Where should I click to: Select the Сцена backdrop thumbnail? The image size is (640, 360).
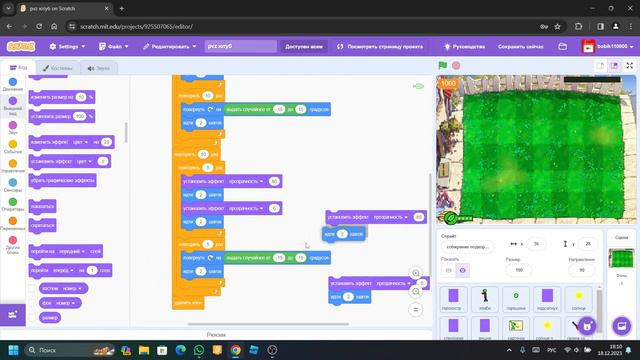click(621, 258)
